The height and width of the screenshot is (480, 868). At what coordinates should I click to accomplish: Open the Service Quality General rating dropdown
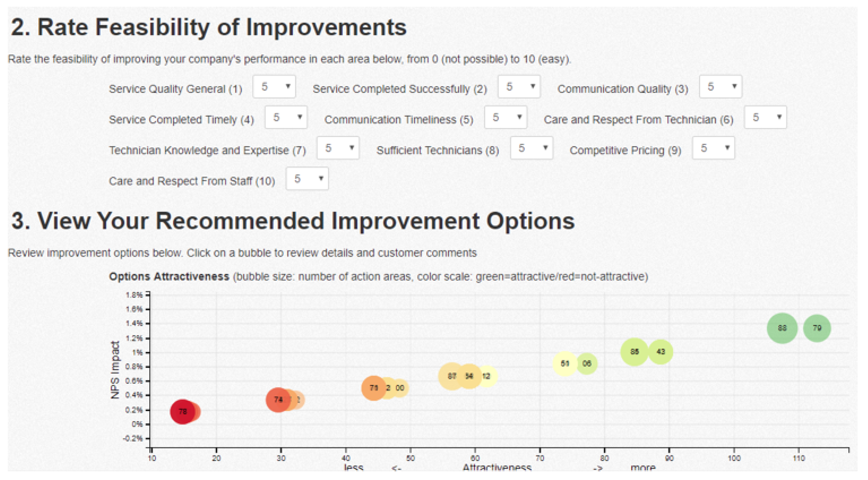coord(274,87)
